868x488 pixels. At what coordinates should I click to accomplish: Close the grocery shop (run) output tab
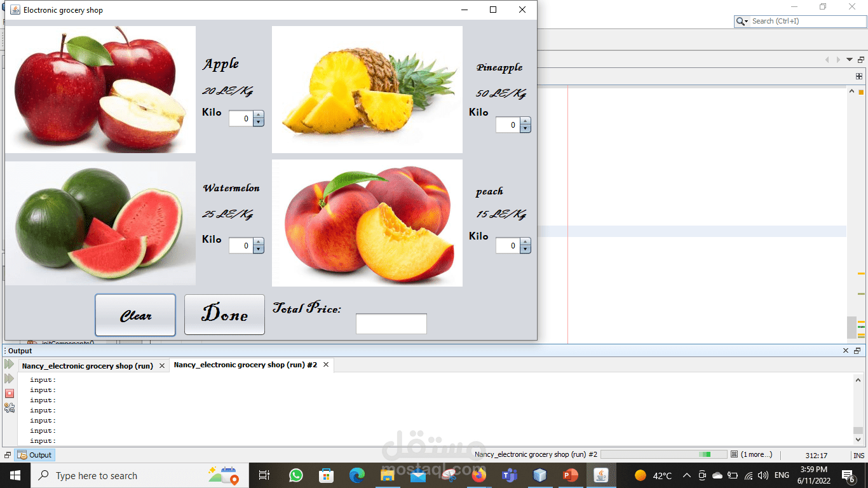coord(162,366)
